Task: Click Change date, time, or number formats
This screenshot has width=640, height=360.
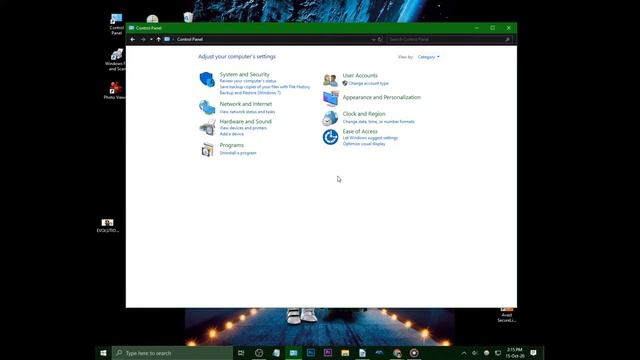Action: coord(378,122)
